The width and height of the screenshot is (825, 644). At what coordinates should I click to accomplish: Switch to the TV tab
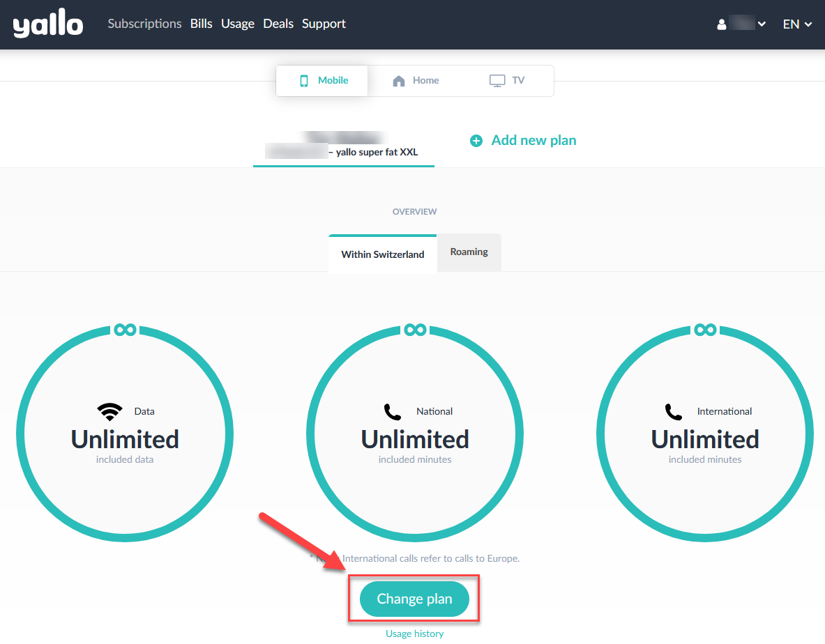(x=507, y=80)
